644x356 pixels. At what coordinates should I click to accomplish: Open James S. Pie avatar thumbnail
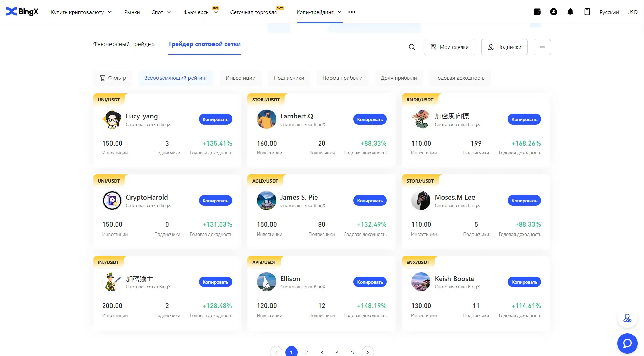(266, 201)
